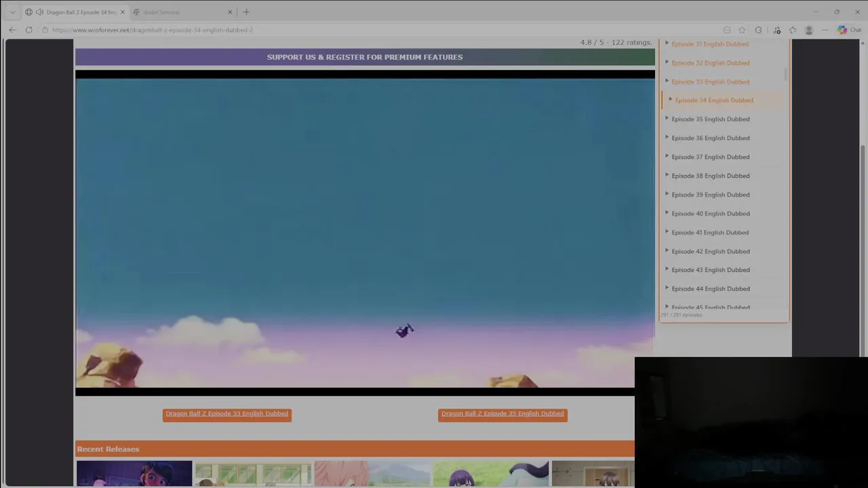Click the 291 / 291 episodes counter
The image size is (868, 488).
pos(682,315)
